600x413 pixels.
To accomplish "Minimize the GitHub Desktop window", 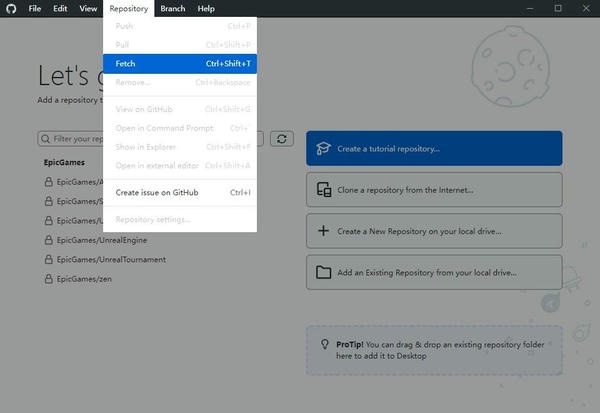I will (530, 8).
